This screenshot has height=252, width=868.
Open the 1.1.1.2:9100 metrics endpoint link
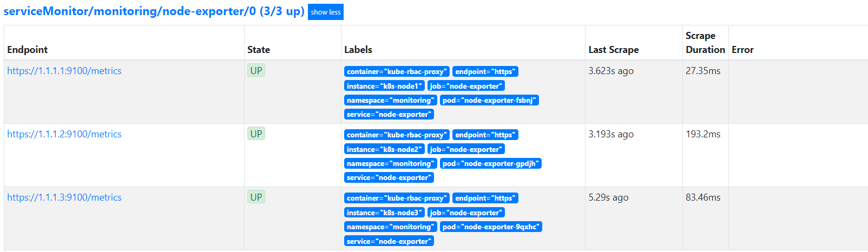tap(64, 134)
